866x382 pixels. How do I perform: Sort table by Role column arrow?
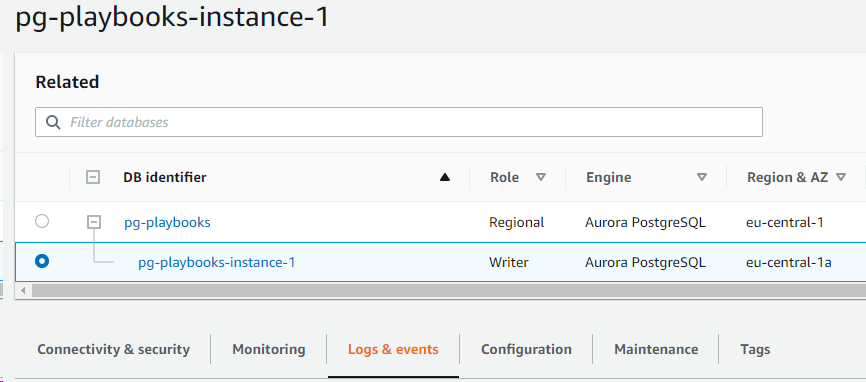coord(541,177)
